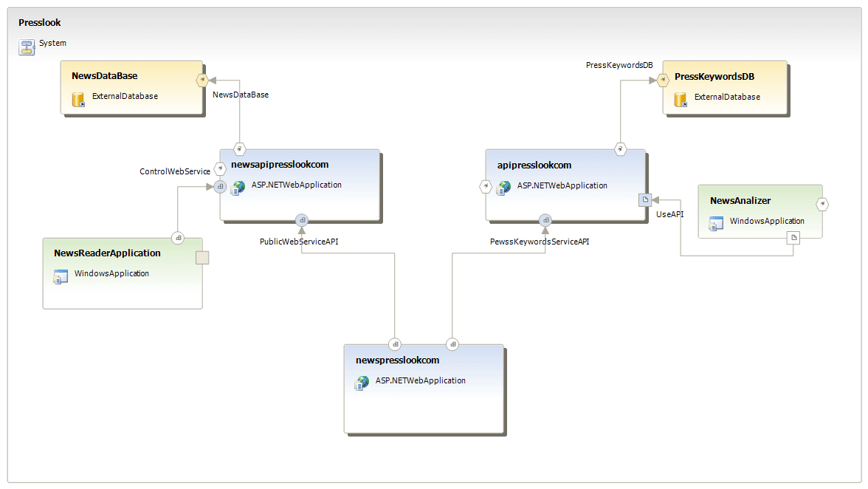Click the NewsAnalizer box title
The height and width of the screenshot is (489, 868).
[x=740, y=200]
